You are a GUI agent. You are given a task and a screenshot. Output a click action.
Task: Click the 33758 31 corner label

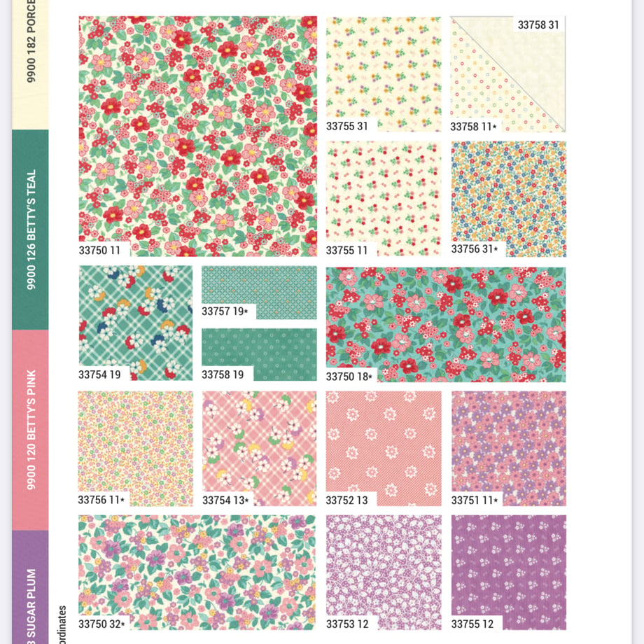538,24
